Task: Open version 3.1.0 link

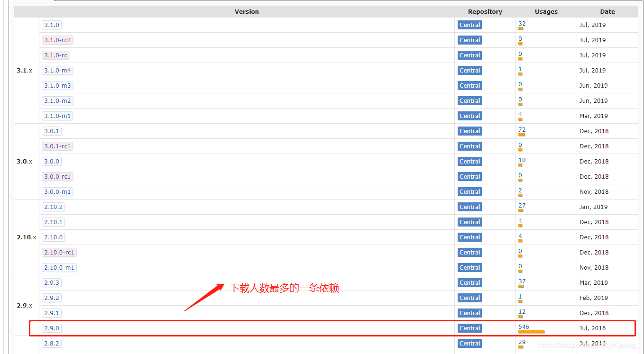Action: pos(52,25)
